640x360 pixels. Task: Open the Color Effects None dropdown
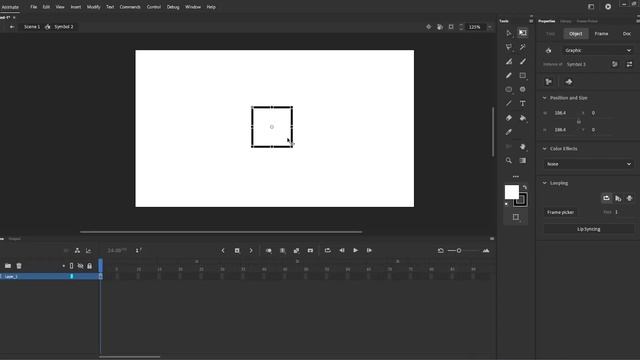click(x=589, y=164)
